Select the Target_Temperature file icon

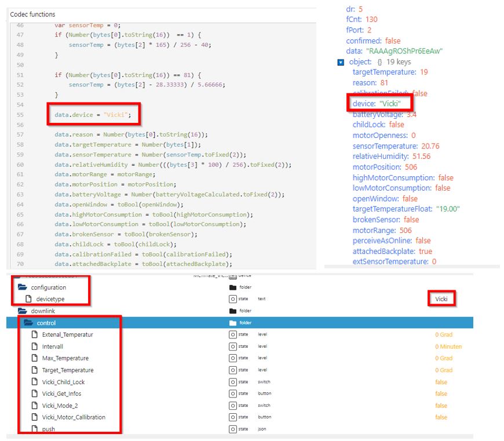coord(35,370)
